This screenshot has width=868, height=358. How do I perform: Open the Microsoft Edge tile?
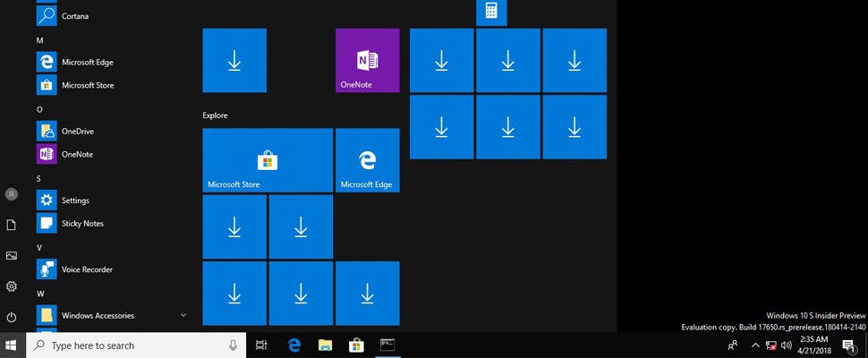(368, 160)
